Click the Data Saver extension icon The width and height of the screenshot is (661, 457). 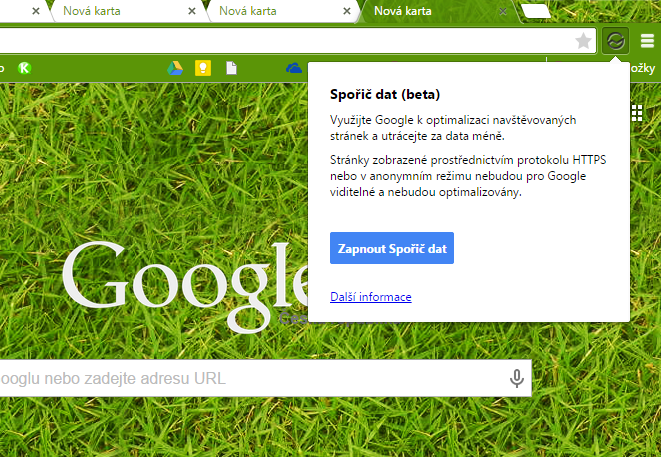(x=615, y=41)
